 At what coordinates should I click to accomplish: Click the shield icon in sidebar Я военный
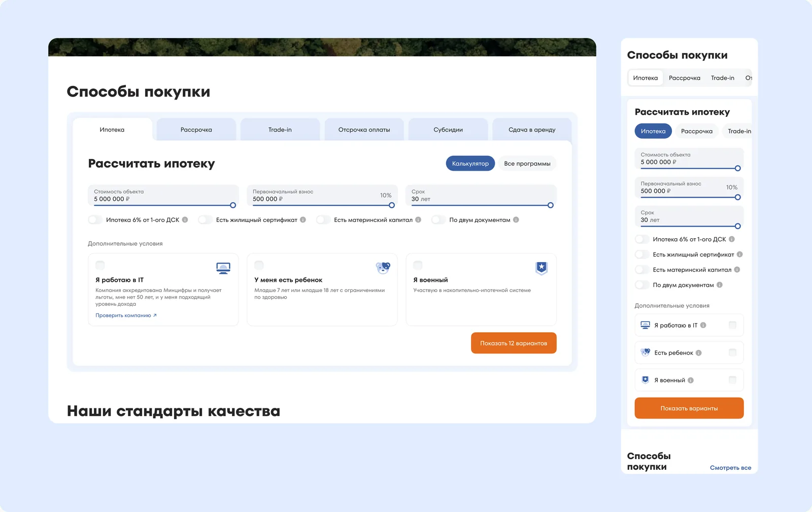tap(645, 378)
